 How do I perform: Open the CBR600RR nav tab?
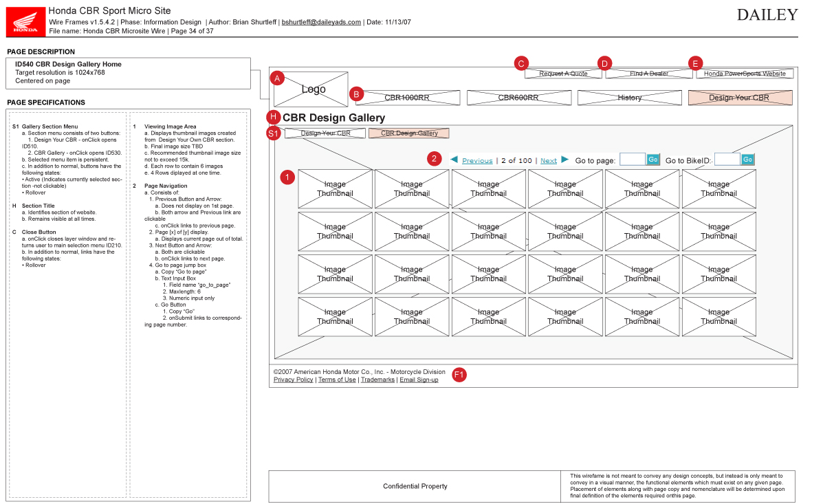tap(518, 98)
